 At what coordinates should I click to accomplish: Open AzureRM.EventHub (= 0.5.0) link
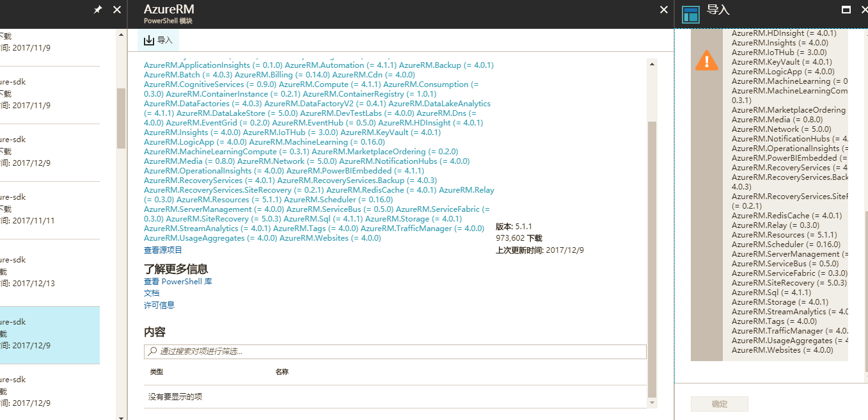tap(324, 123)
